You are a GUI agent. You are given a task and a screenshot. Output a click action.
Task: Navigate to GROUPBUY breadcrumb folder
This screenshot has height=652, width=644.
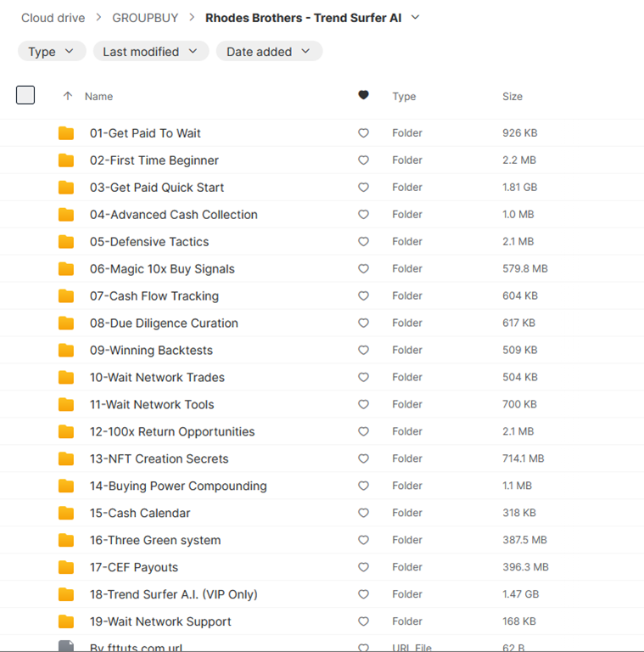144,18
